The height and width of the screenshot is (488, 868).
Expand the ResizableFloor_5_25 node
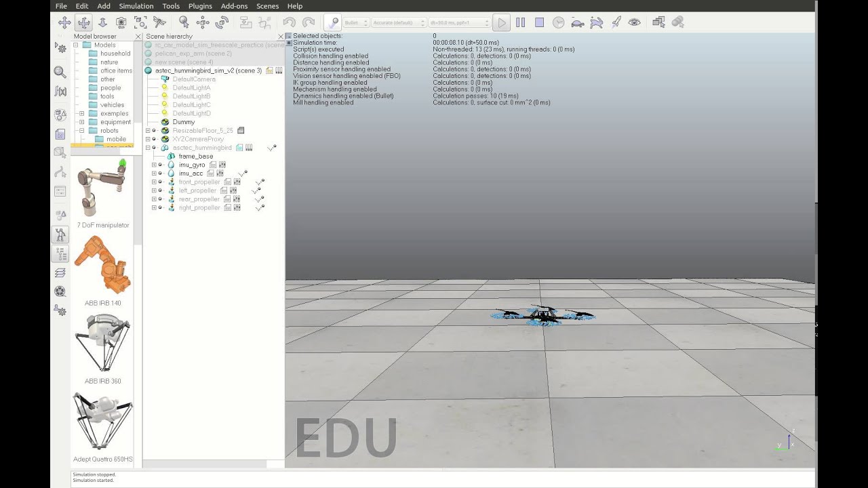[148, 130]
